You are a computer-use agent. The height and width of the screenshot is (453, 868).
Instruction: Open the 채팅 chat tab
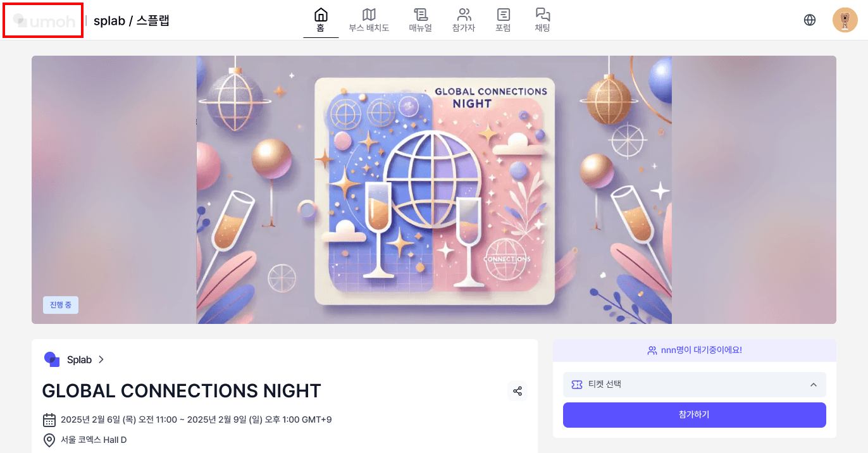542,20
